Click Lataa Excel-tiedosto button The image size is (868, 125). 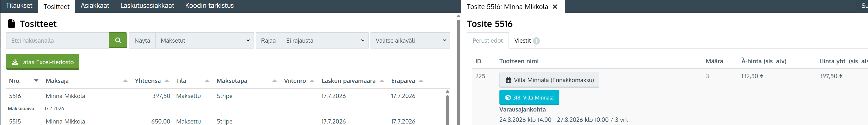tap(43, 62)
